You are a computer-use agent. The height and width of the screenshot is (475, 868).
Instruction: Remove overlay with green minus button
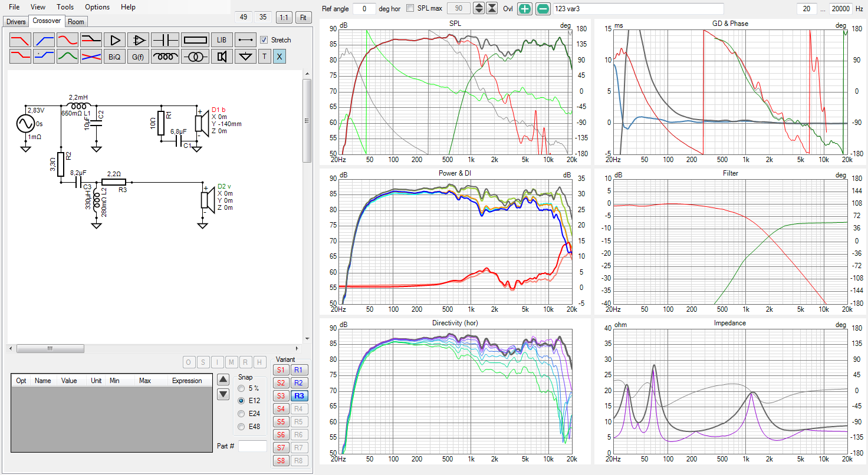(543, 8)
